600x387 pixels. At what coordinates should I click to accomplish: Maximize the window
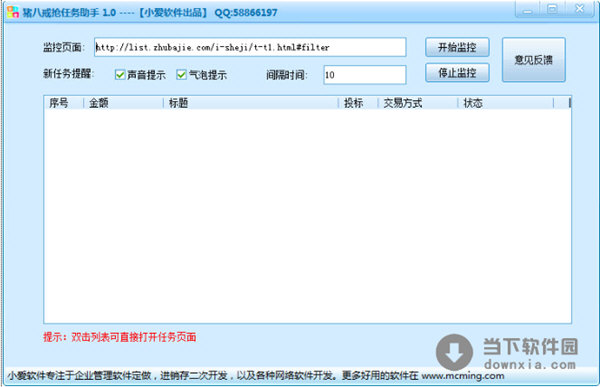pyautogui.click(x=552, y=10)
